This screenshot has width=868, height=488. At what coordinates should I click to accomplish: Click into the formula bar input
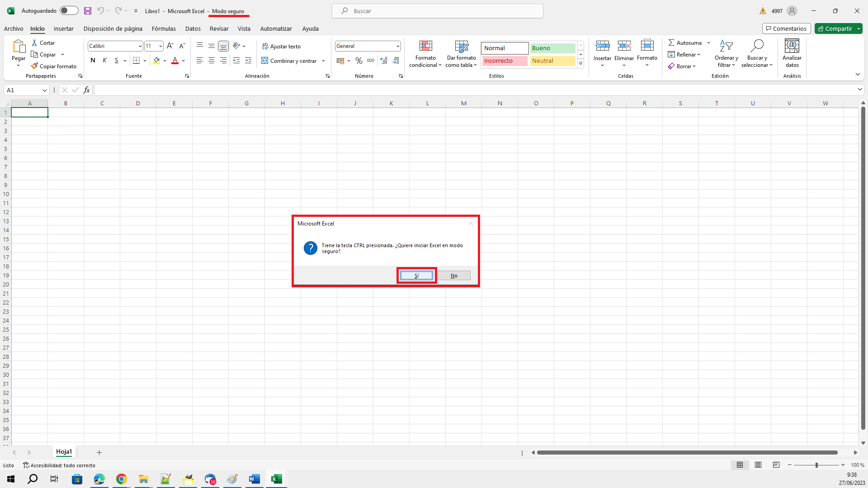(475, 90)
